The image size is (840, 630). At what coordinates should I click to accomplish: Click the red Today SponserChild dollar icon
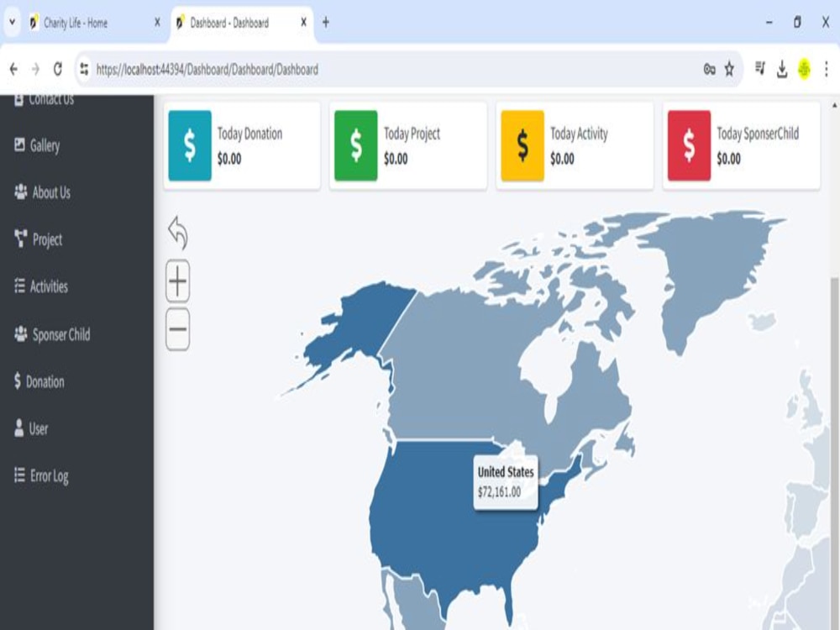(689, 145)
